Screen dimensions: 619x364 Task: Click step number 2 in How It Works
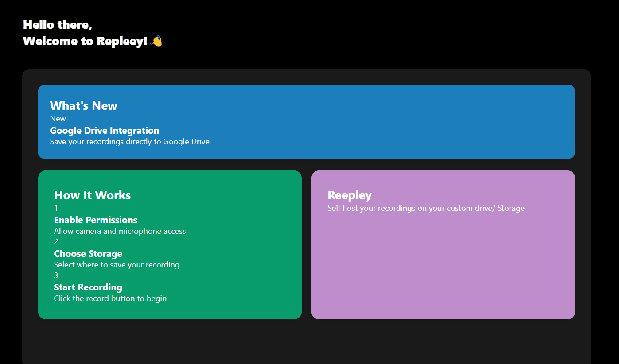(56, 242)
